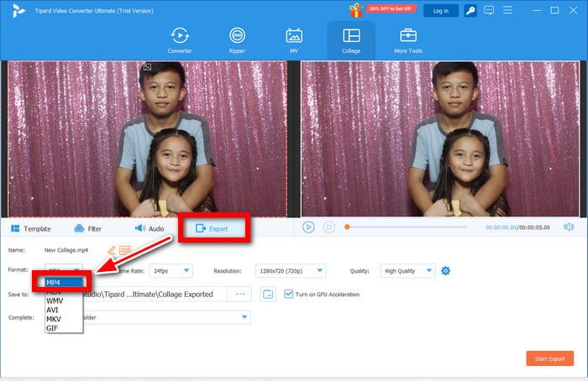Open the Converter module
The height and width of the screenshot is (381, 588).
coord(180,40)
